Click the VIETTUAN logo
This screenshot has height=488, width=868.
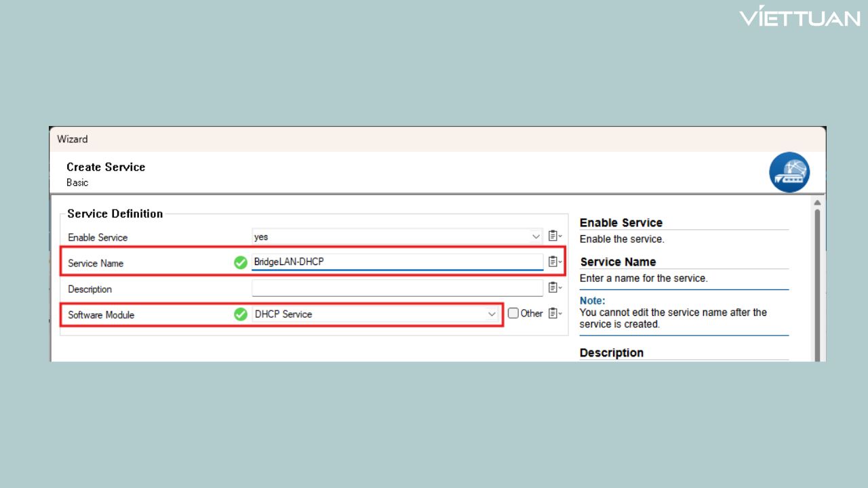pos(800,18)
